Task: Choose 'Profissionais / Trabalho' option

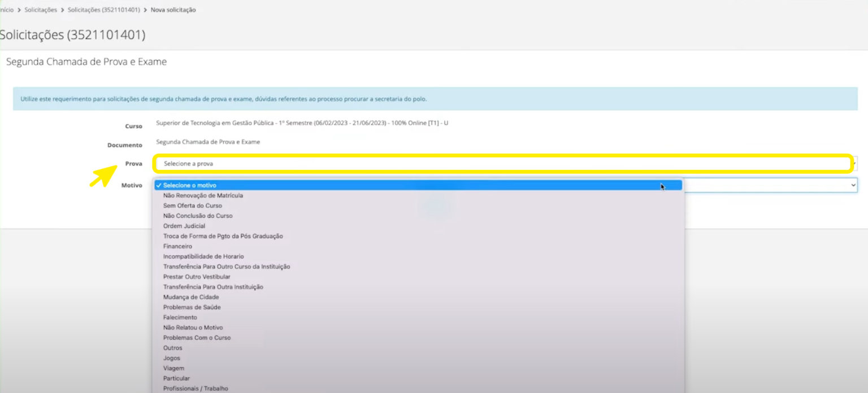Action: click(x=196, y=388)
